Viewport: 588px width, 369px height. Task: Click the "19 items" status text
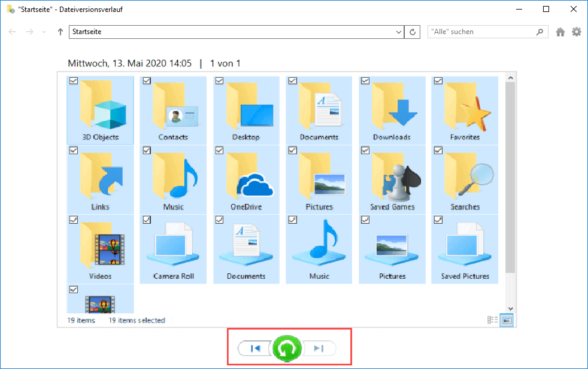pyautogui.click(x=81, y=321)
